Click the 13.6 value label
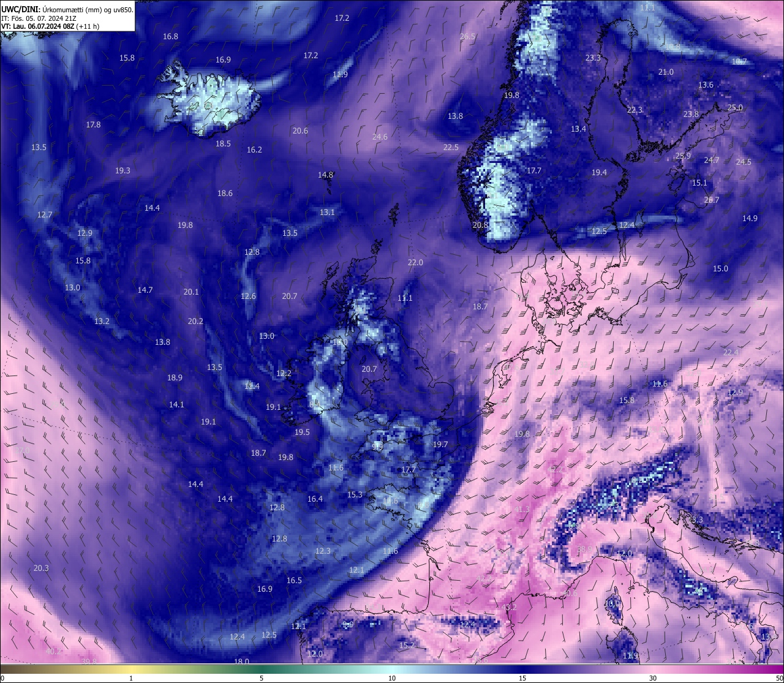Image resolution: width=784 pixels, height=683 pixels. (706, 85)
